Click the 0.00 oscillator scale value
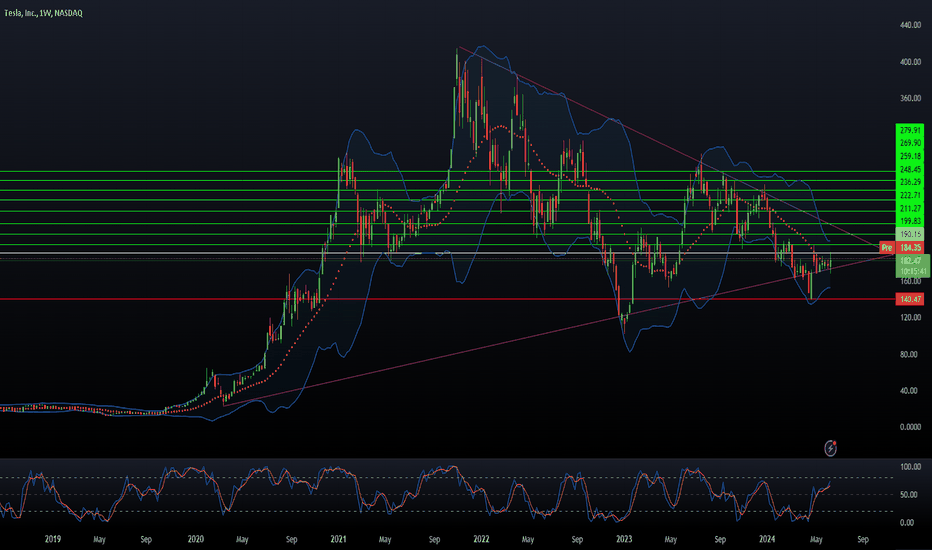The image size is (932, 550). tap(907, 523)
